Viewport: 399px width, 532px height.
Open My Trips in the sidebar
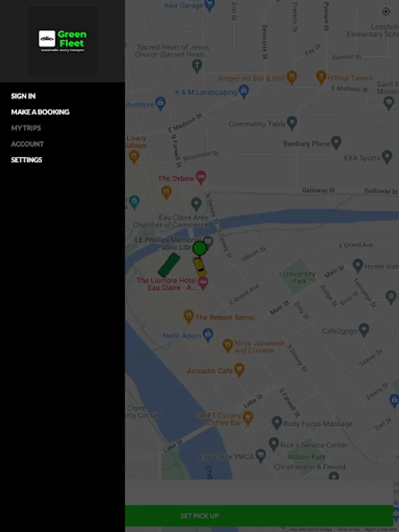(x=26, y=128)
